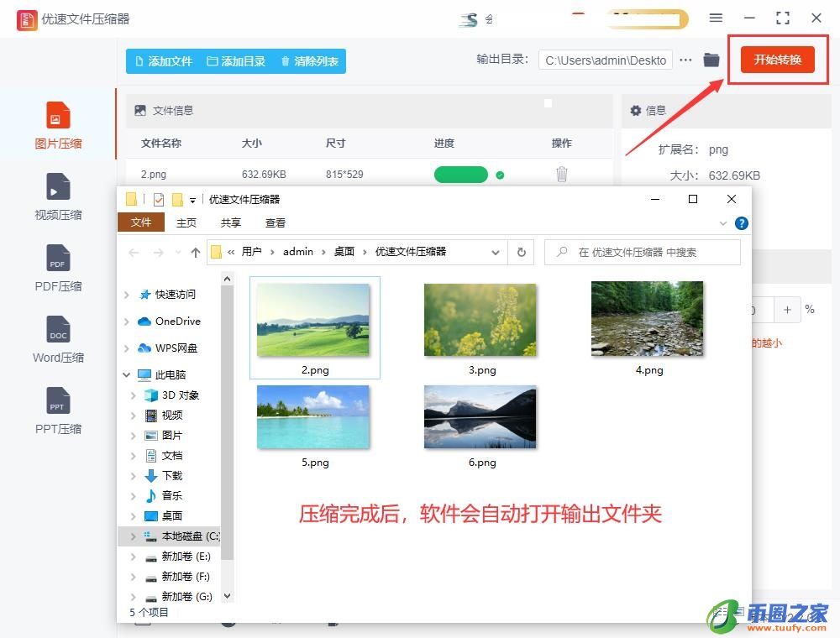Start compression with the 开始转换 button
Image resolution: width=840 pixels, height=638 pixels.
point(777,60)
